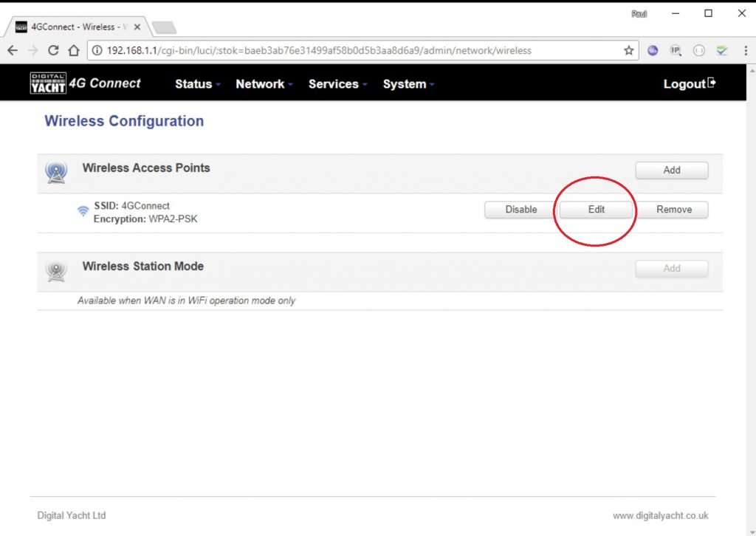Edit the 4GConnect access point

[596, 210]
